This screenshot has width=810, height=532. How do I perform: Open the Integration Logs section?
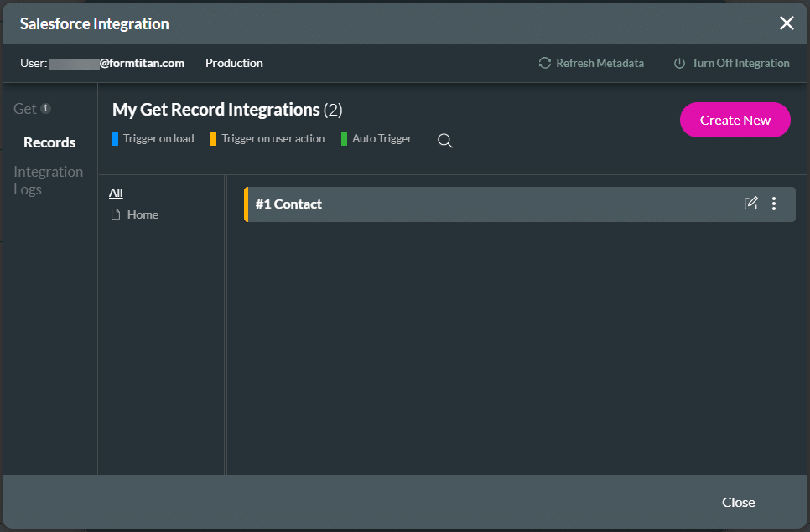coord(48,179)
